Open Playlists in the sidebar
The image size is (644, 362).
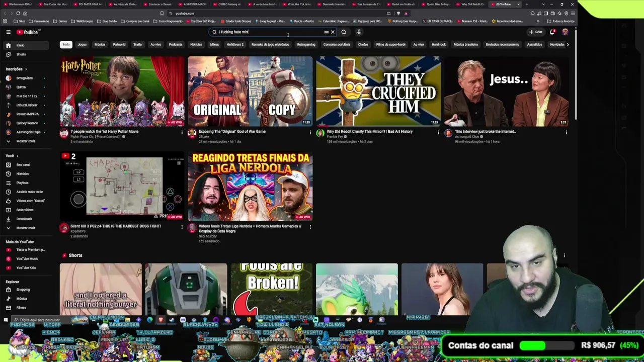tap(25, 183)
